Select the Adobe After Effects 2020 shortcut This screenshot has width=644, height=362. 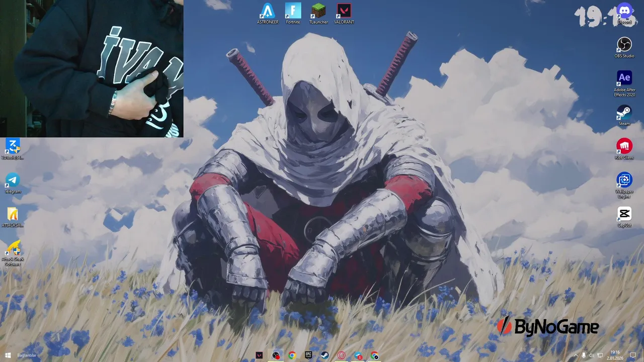coord(624,83)
